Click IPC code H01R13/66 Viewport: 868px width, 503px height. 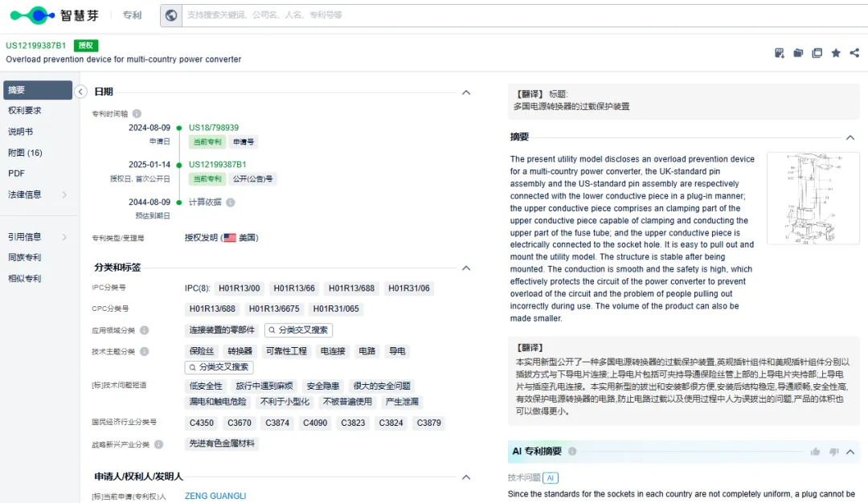click(294, 288)
